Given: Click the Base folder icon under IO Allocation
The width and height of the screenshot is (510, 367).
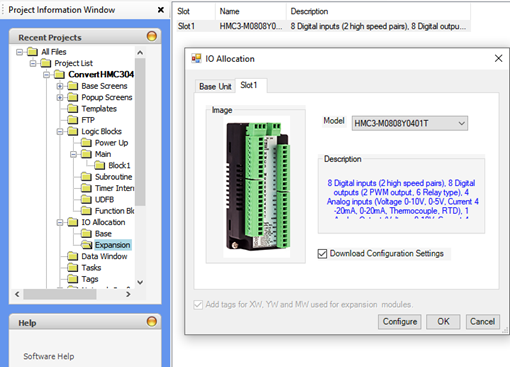Looking at the screenshot, I should [x=86, y=233].
